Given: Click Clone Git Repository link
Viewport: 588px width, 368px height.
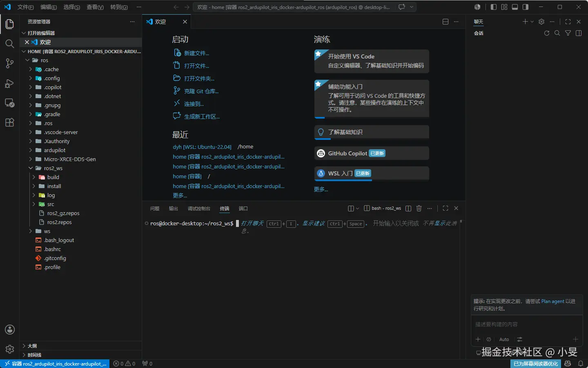Looking at the screenshot, I should (x=201, y=91).
